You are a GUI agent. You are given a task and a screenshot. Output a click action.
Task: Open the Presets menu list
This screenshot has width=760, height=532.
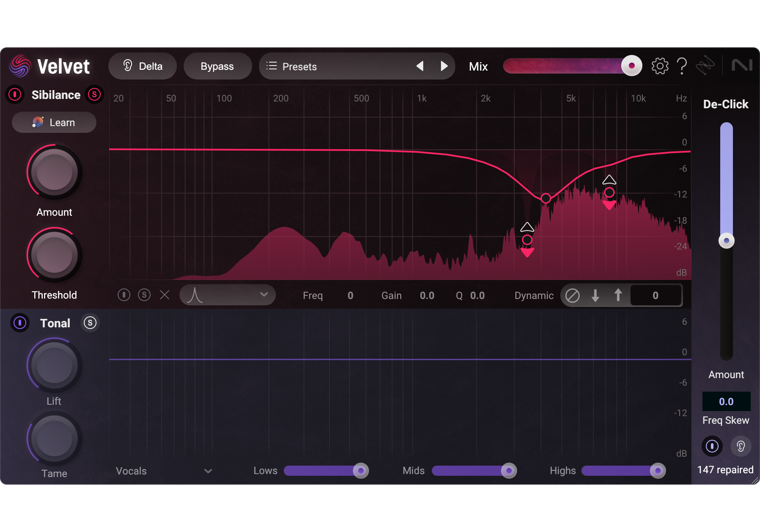292,66
